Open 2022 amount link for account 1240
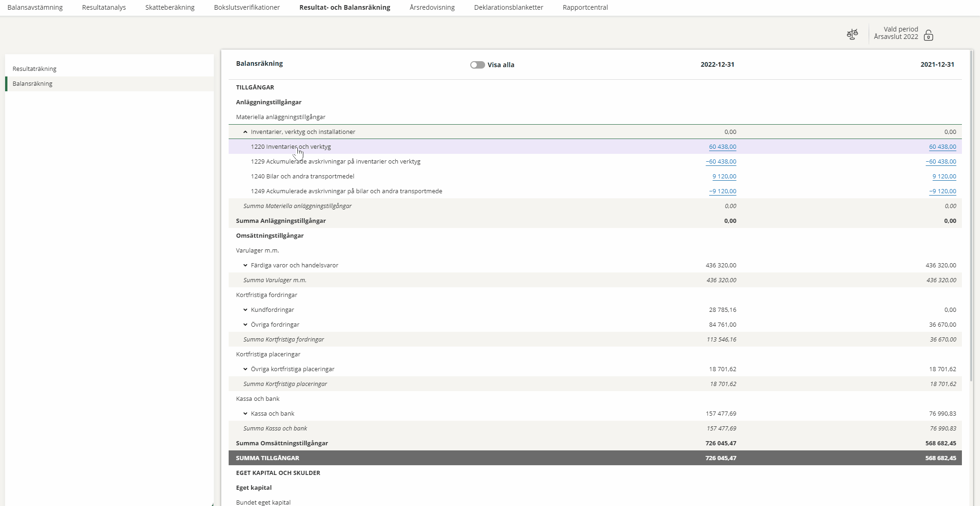Screen dimensions: 980x506 (x=724, y=177)
